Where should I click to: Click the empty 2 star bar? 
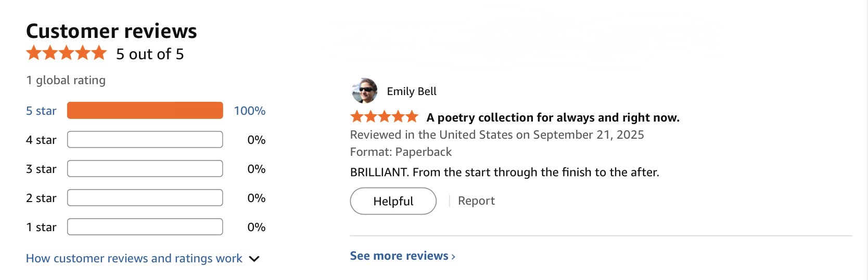click(x=145, y=198)
